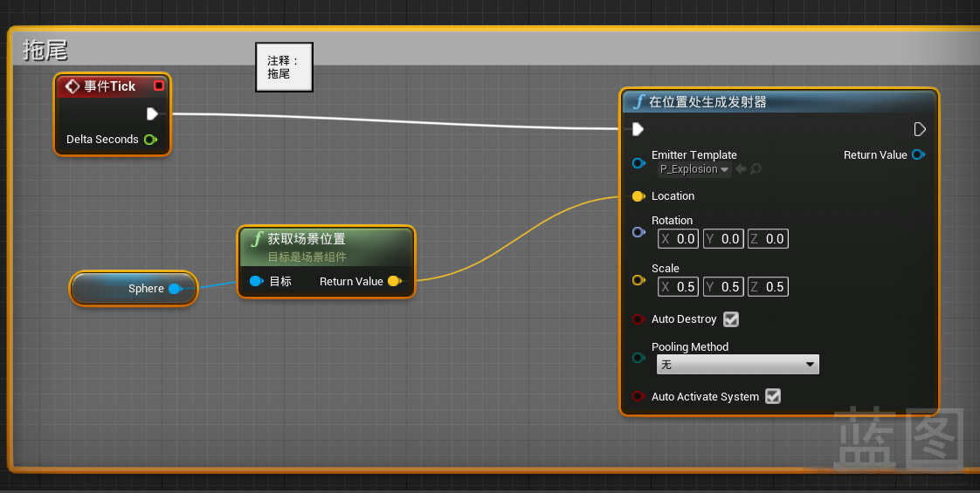Click the blue Return Value pin on spawn emitter node
Image resolution: width=980 pixels, height=493 pixels.
[917, 154]
